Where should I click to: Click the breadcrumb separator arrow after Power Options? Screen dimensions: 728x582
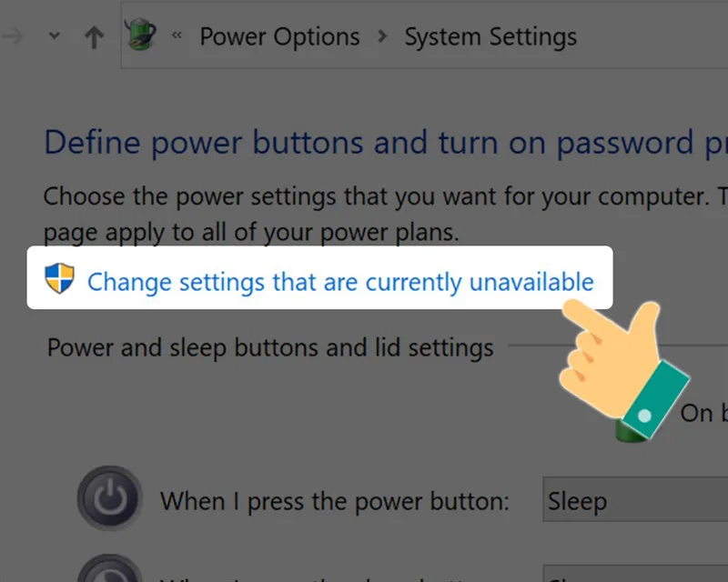(382, 36)
